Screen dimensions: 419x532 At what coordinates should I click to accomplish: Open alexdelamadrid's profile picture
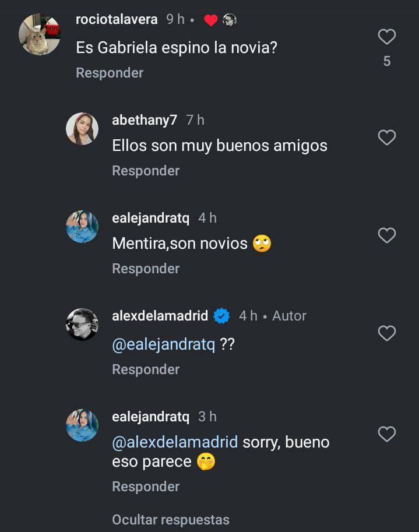point(82,325)
